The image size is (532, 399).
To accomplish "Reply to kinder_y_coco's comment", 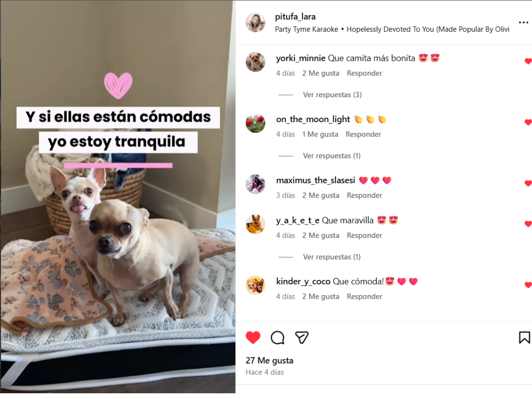I will tap(364, 297).
